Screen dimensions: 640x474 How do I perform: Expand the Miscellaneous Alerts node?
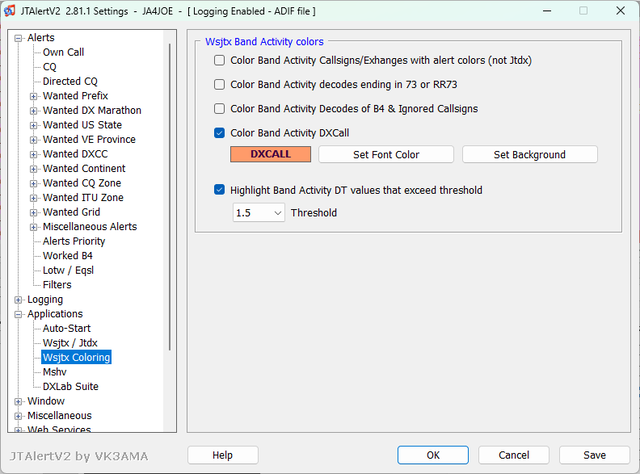click(x=33, y=227)
